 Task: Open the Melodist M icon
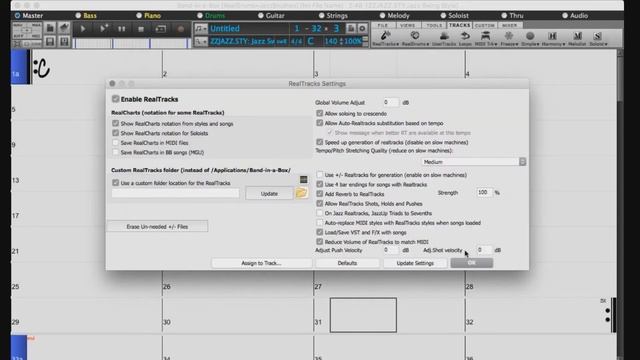(577, 38)
